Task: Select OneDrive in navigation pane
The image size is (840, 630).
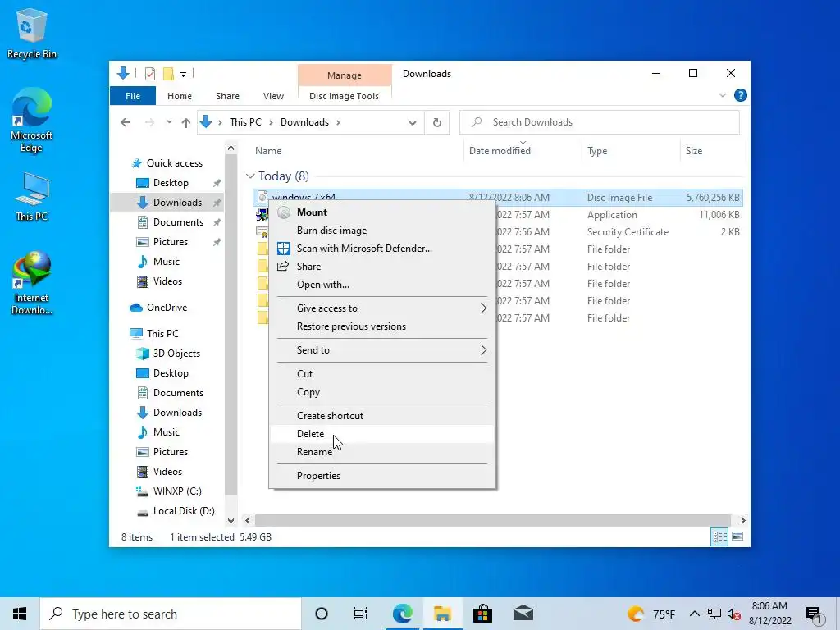Action: tap(159, 308)
